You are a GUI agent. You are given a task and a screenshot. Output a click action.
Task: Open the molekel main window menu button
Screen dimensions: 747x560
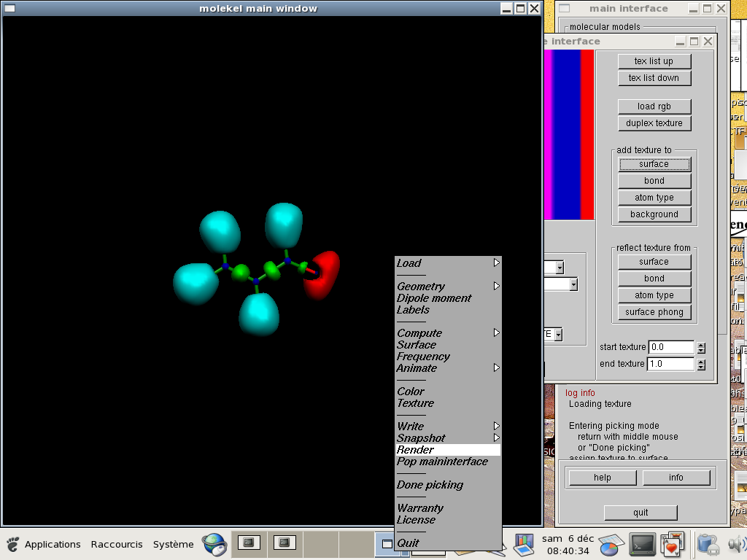point(9,8)
